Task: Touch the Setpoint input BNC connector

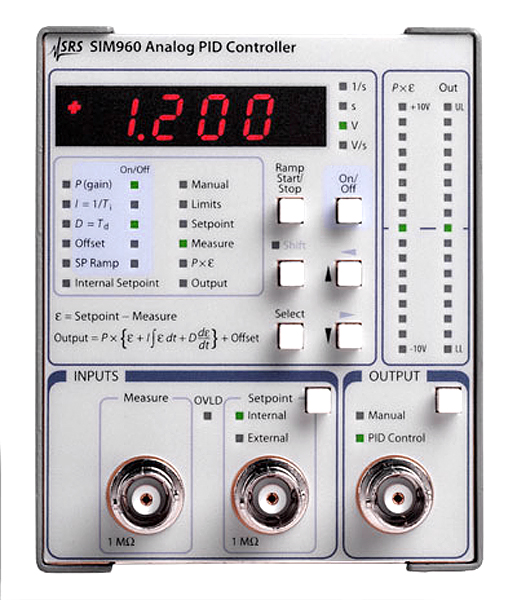Action: click(x=271, y=496)
